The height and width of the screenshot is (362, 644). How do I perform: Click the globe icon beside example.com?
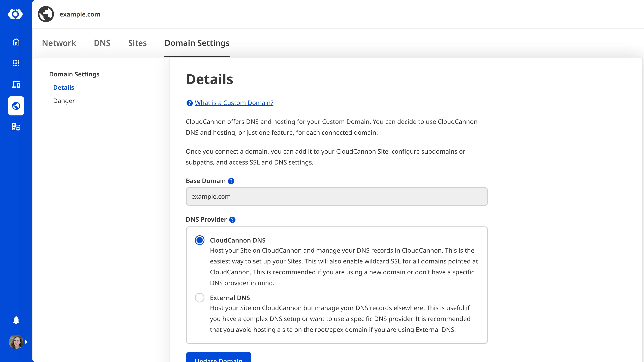[x=46, y=14]
